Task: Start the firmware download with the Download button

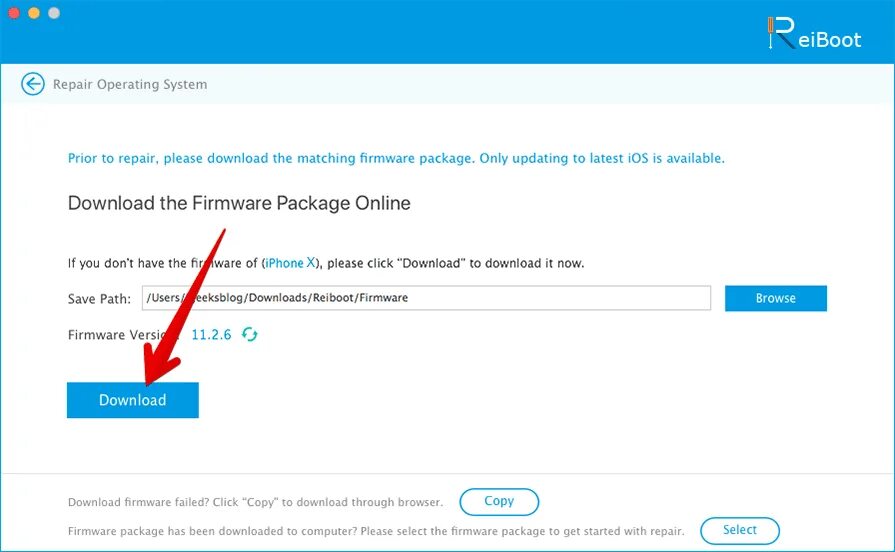Action: [132, 400]
